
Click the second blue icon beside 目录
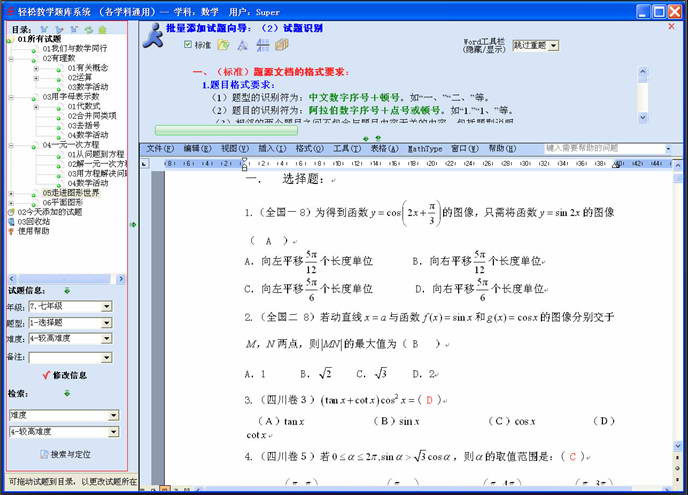click(x=59, y=29)
